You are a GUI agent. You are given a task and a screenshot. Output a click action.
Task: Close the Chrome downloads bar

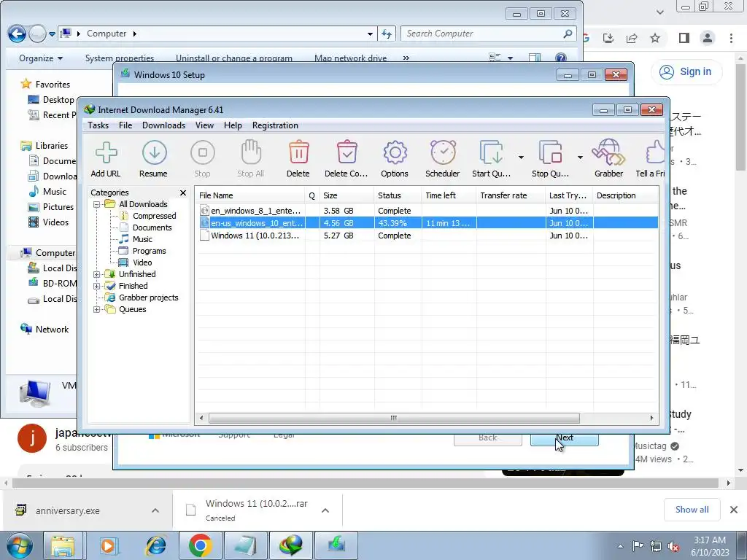[734, 510]
